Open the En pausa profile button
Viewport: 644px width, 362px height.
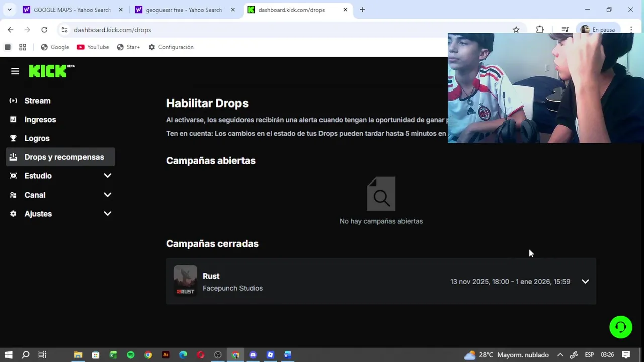(598, 30)
